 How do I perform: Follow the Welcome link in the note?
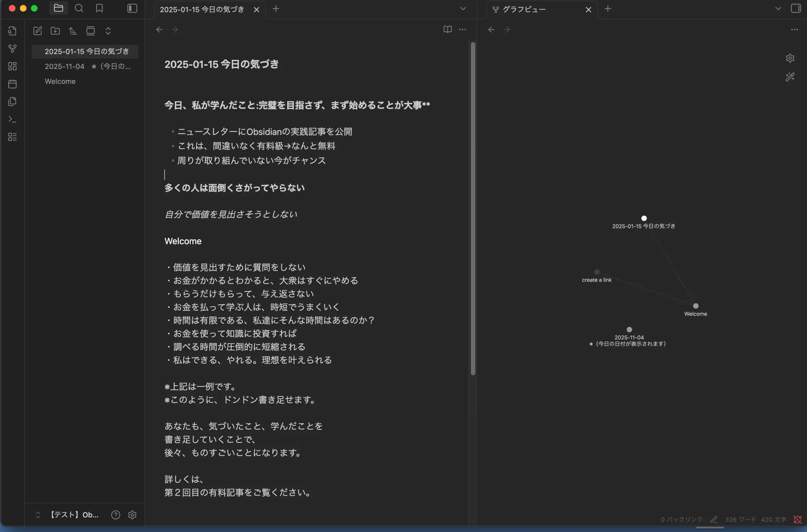[x=183, y=241]
